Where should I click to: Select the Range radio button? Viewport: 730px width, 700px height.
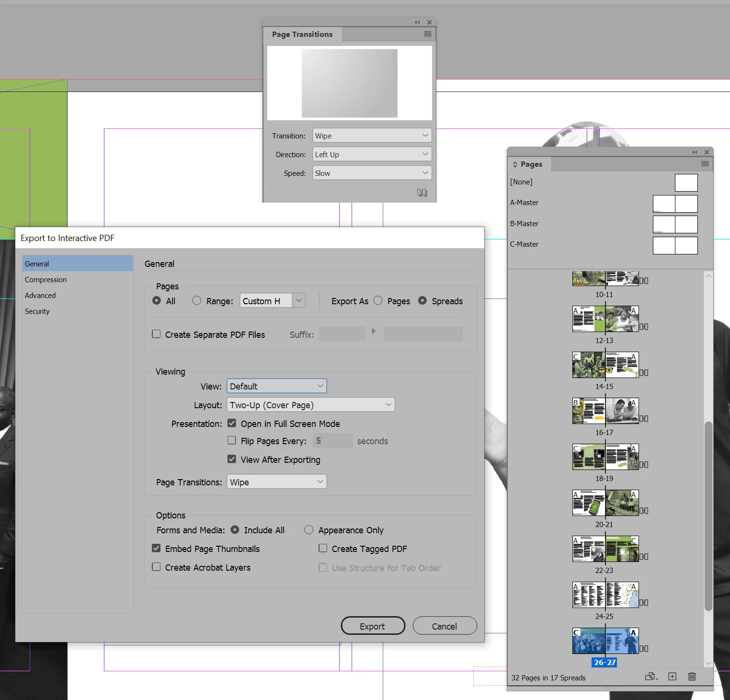click(196, 300)
